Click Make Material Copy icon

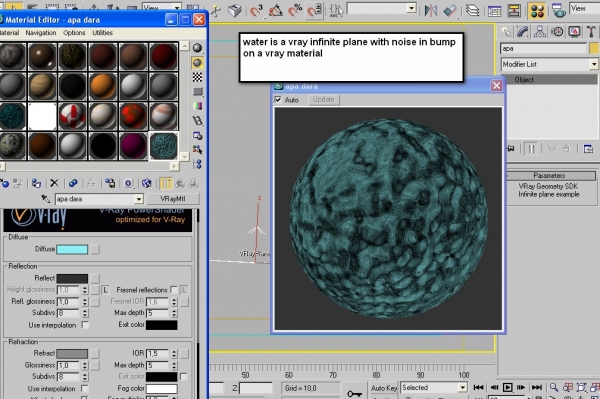tap(73, 184)
